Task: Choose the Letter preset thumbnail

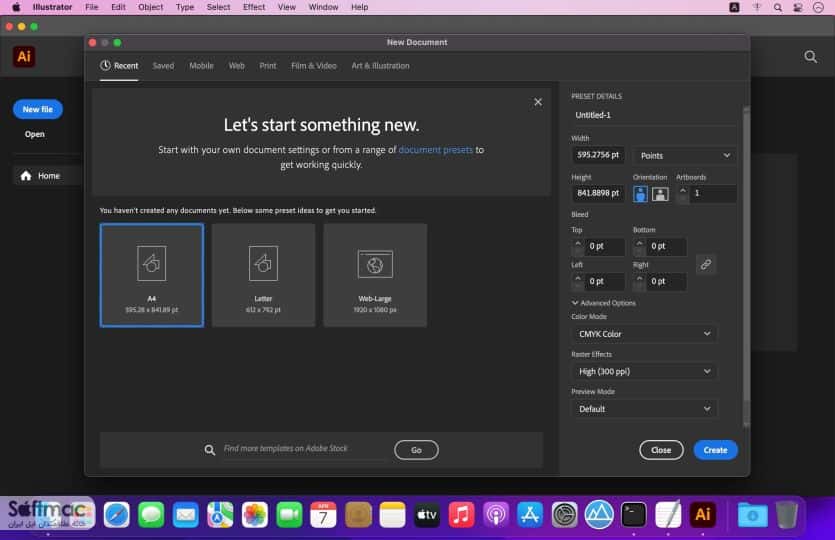Action: (263, 275)
